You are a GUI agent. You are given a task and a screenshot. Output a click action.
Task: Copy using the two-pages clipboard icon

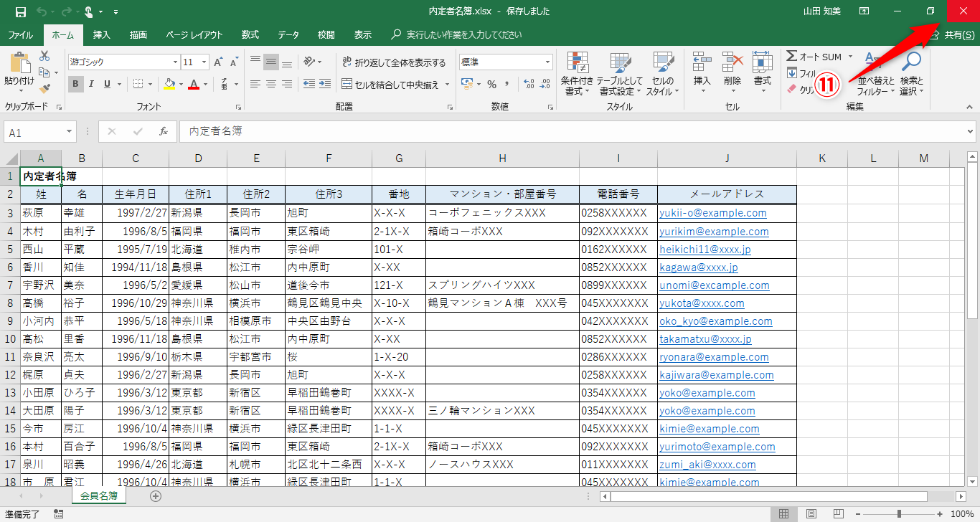44,72
